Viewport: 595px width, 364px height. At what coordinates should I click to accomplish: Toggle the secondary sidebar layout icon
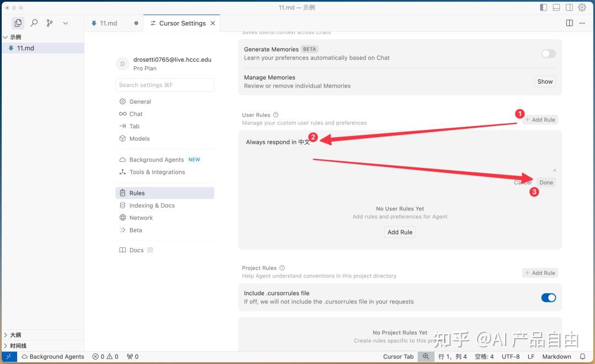tap(569, 7)
